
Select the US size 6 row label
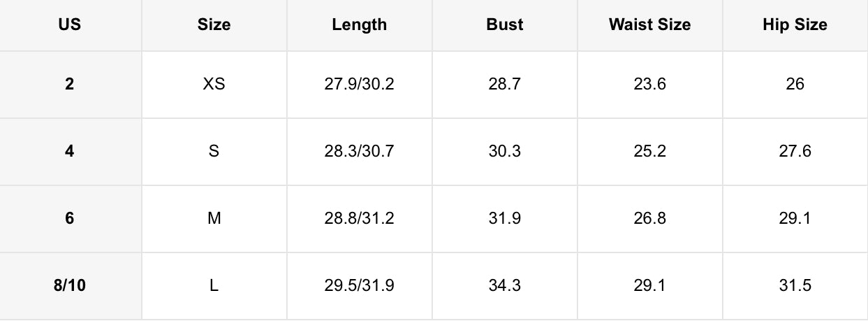point(70,218)
